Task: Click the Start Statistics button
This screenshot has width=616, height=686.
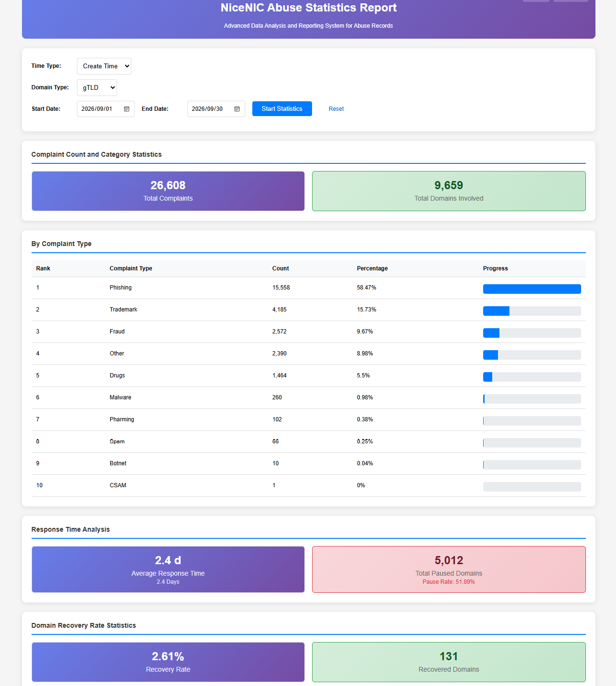Action: pyautogui.click(x=282, y=109)
